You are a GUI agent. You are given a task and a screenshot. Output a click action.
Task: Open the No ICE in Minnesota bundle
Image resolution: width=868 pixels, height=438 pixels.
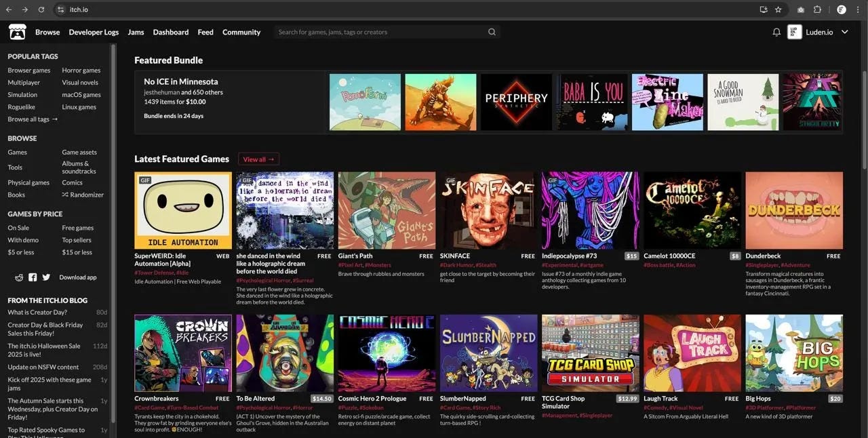click(181, 81)
